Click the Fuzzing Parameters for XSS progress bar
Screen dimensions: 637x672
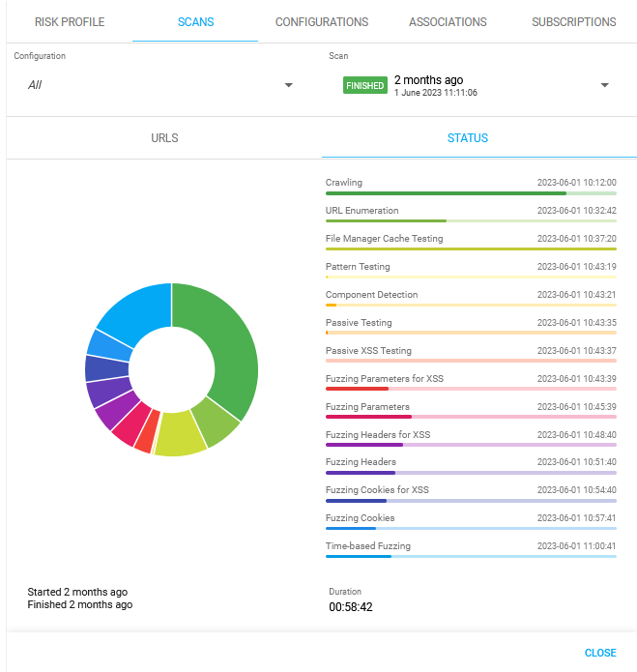click(471, 389)
